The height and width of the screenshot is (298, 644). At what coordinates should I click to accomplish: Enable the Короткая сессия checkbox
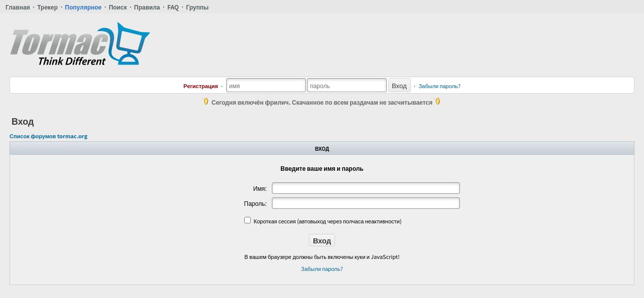tap(247, 220)
